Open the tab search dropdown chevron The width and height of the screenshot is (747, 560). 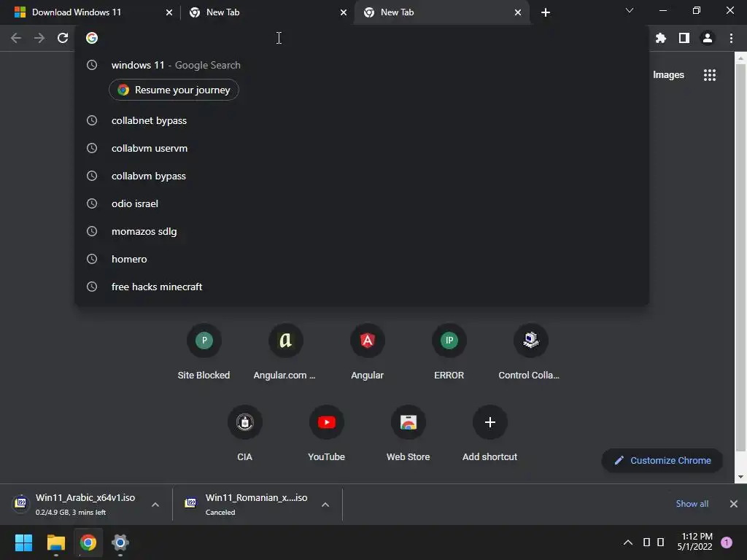(x=630, y=10)
